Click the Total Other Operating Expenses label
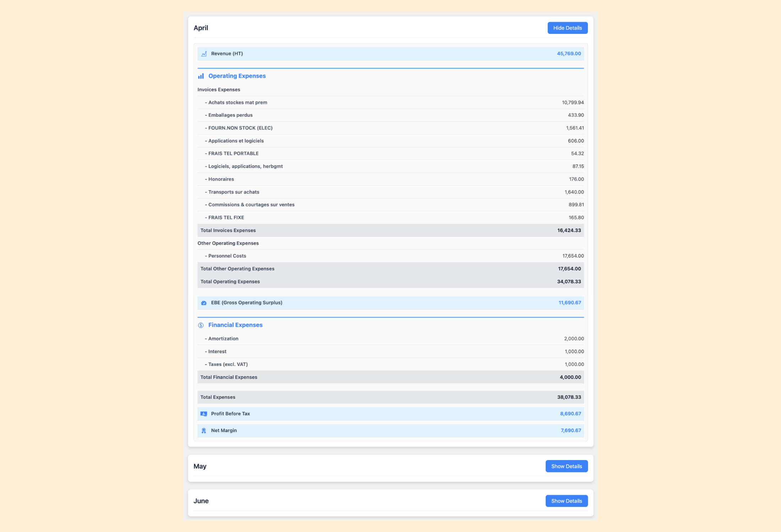The height and width of the screenshot is (532, 781). coord(237,269)
